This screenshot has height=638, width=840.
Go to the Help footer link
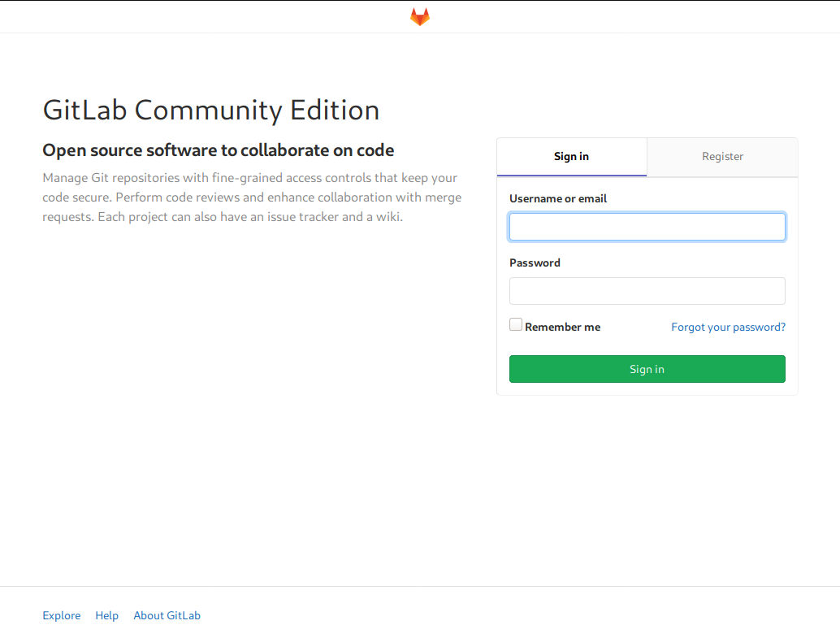click(x=106, y=616)
